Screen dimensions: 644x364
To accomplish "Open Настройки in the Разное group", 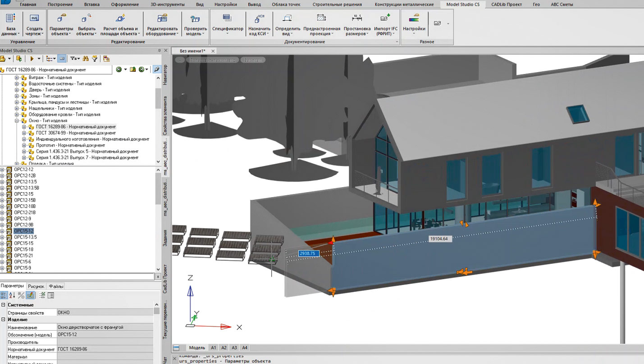I will [414, 24].
